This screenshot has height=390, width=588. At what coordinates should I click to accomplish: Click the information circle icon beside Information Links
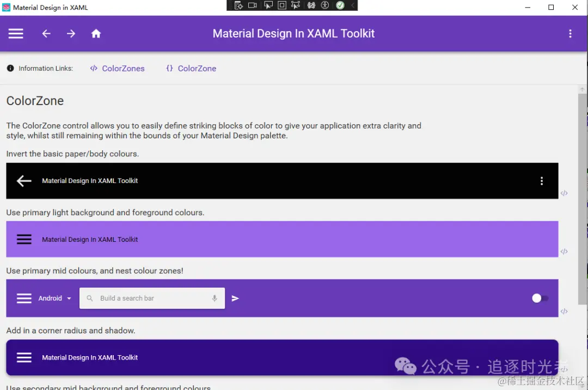[10, 68]
